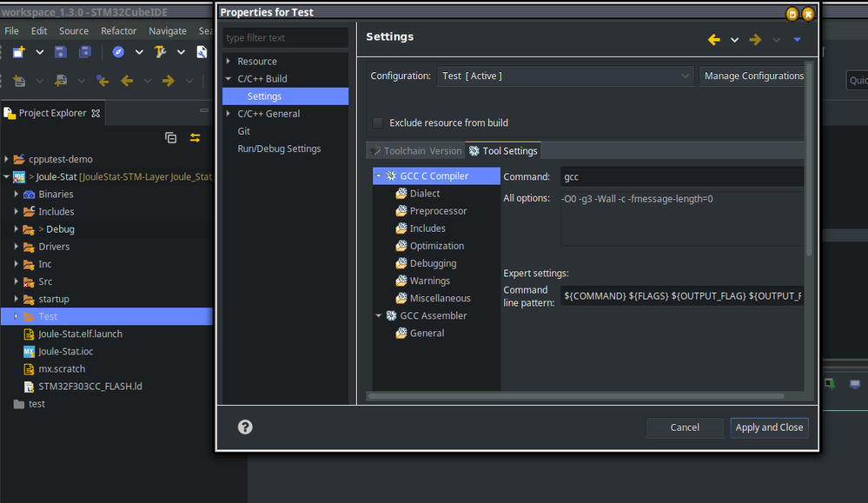Click the Back arrow in main toolbar
Screen dimensions: 868x503
click(127, 81)
